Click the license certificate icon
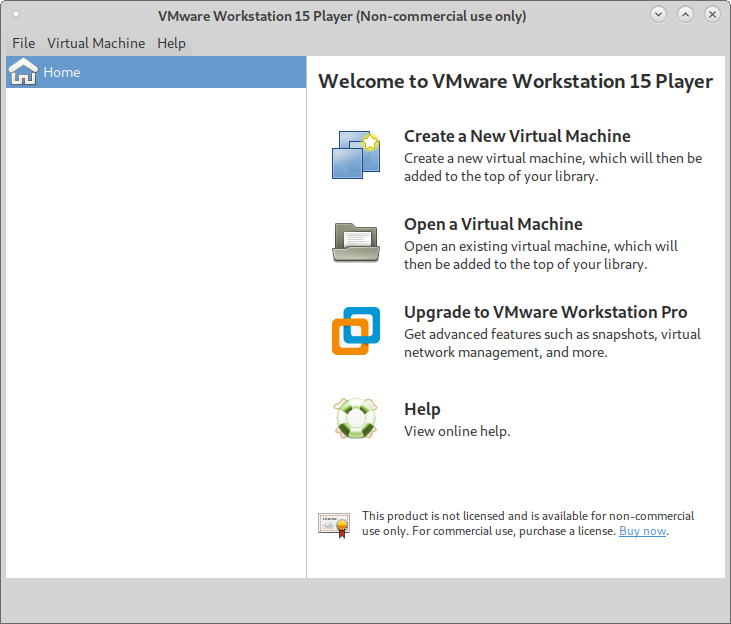Viewport: 731px width, 624px height. tap(334, 524)
